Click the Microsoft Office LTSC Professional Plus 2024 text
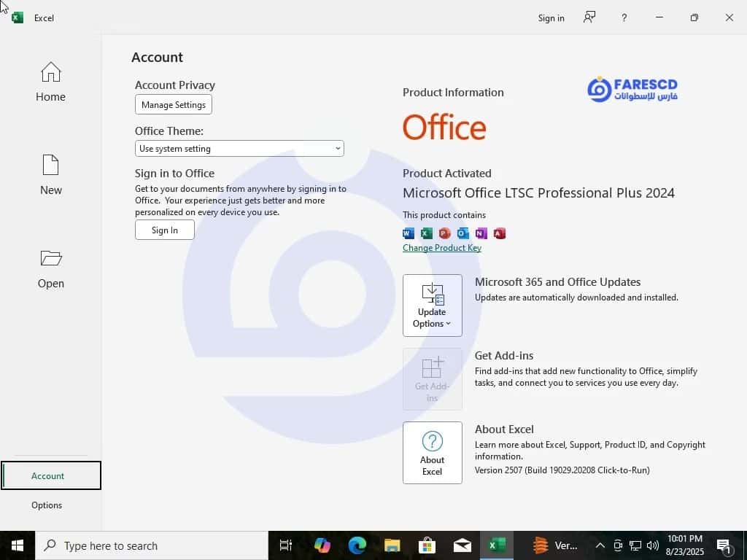Viewport: 747px width, 560px height. coord(539,192)
